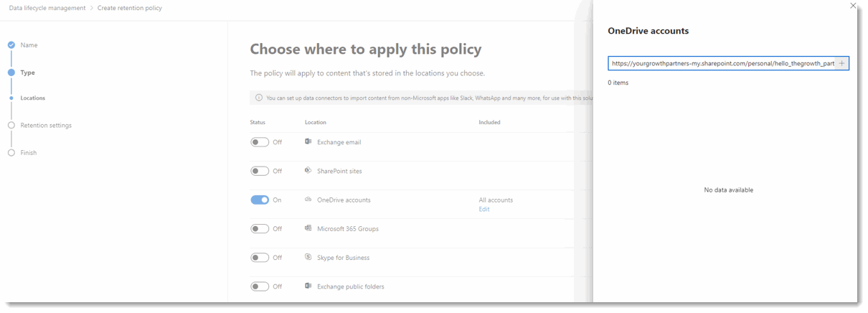
Task: Close the OneDrive accounts panel
Action: [x=853, y=6]
